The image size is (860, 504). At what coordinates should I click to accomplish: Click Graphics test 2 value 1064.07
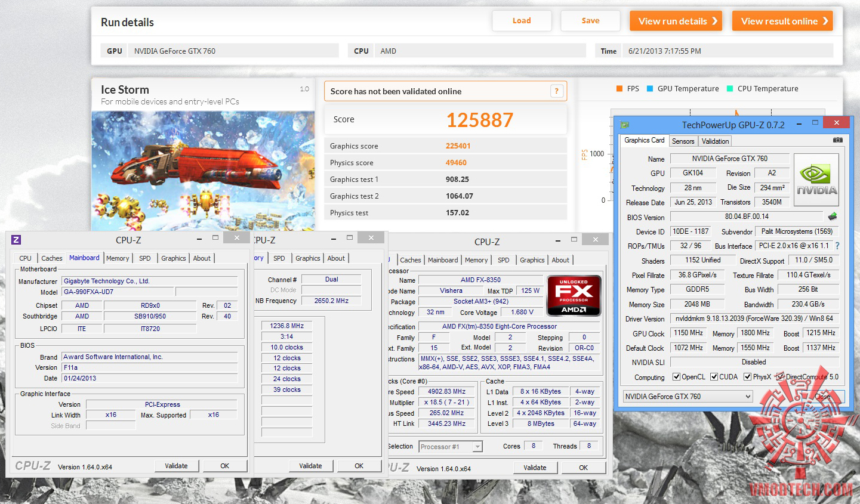click(460, 196)
